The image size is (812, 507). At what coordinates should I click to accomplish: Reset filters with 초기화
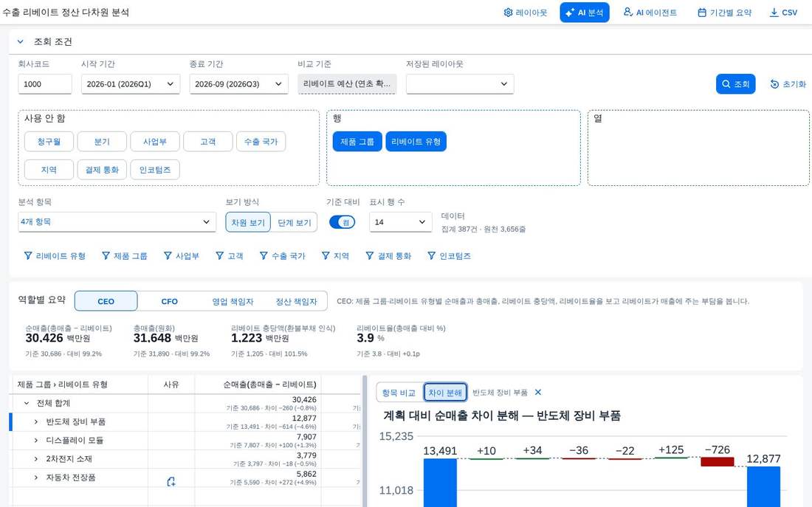[788, 84]
